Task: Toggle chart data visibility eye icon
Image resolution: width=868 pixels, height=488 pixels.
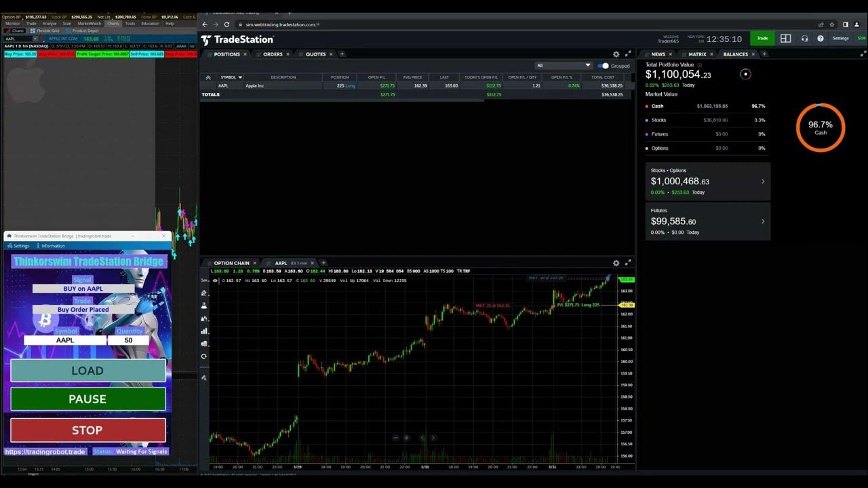Action: tap(216, 281)
